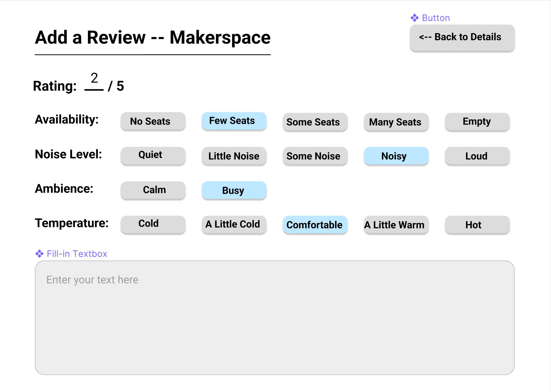
Task: Go back to details page
Action: coord(462,37)
